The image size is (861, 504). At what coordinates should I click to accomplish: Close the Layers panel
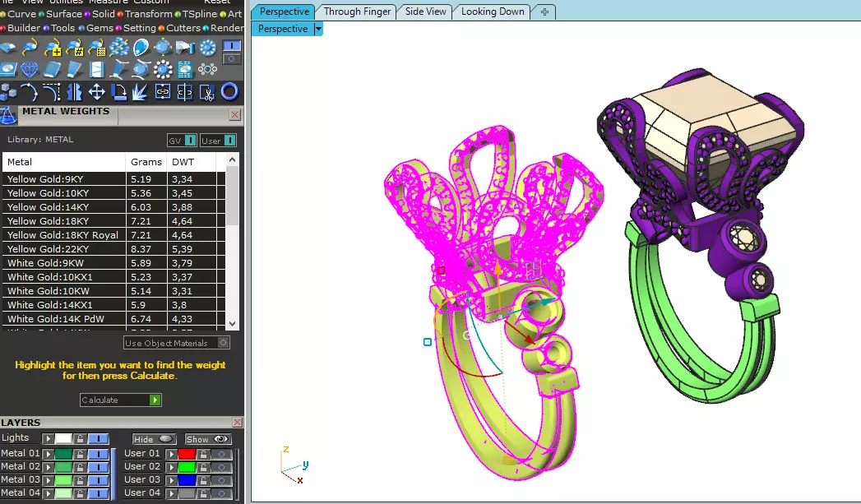(x=237, y=423)
